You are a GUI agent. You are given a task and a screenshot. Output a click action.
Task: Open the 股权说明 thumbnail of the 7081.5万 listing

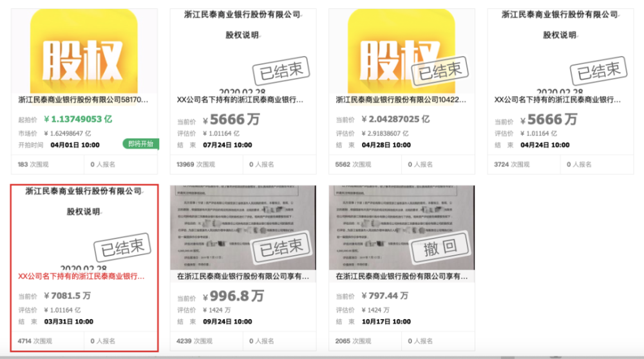pyautogui.click(x=84, y=228)
